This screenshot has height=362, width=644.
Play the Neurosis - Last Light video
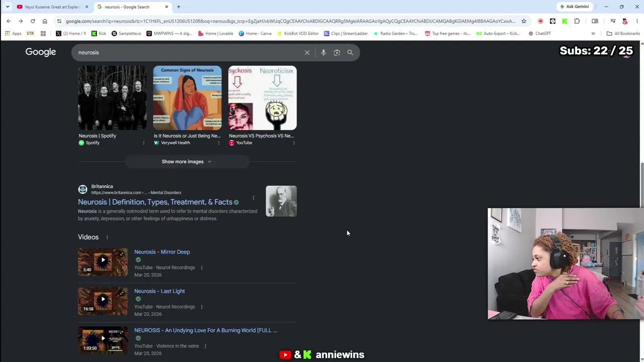coord(103,301)
